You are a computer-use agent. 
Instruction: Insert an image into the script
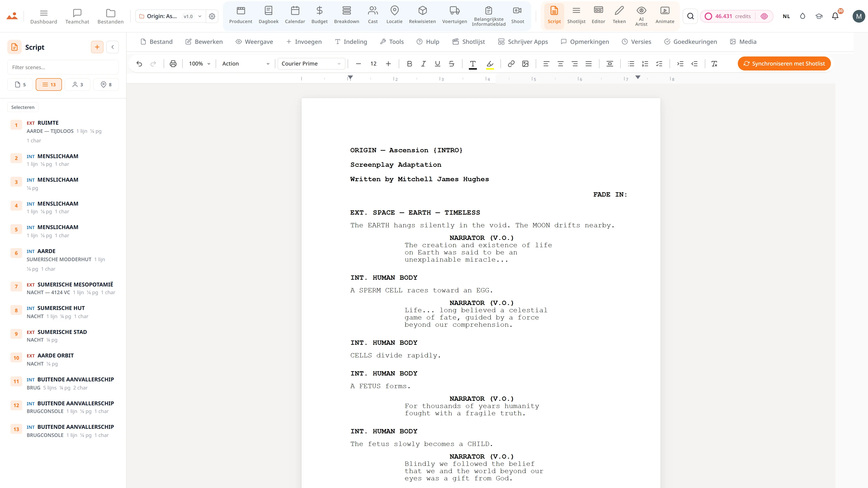[525, 64]
